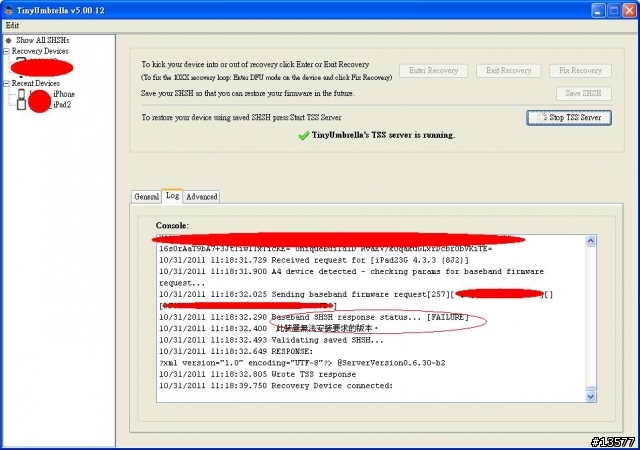Select the iPhone entry in Recent Devices
640x450 pixels.
[x=64, y=94]
